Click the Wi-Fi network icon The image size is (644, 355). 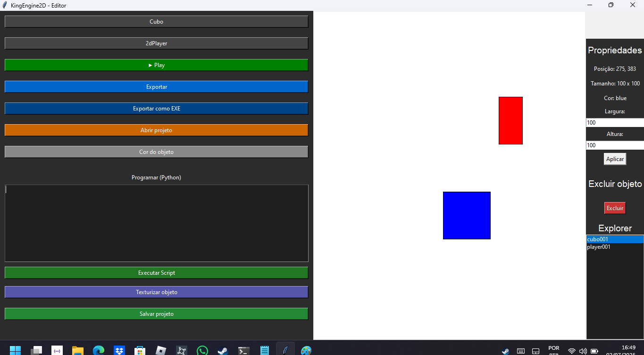tap(572, 351)
